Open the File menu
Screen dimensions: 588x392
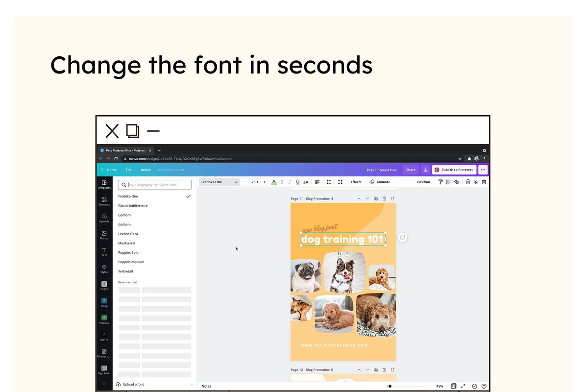coord(128,170)
